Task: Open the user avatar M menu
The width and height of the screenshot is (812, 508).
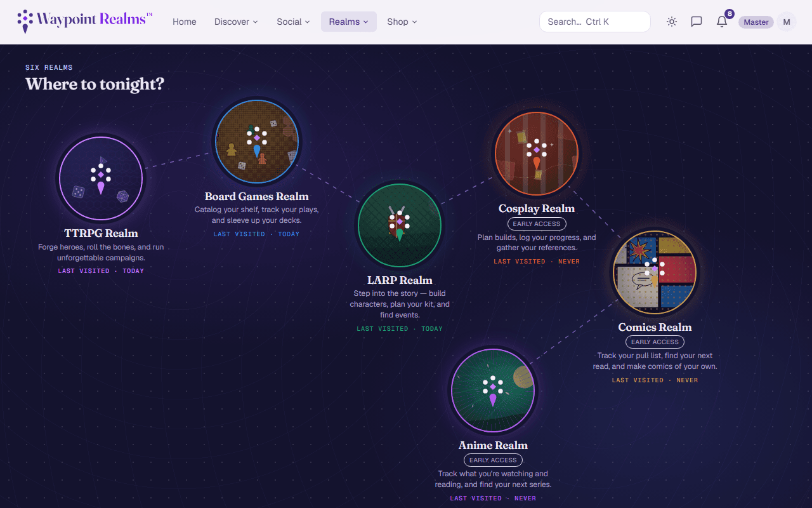Action: pos(787,22)
